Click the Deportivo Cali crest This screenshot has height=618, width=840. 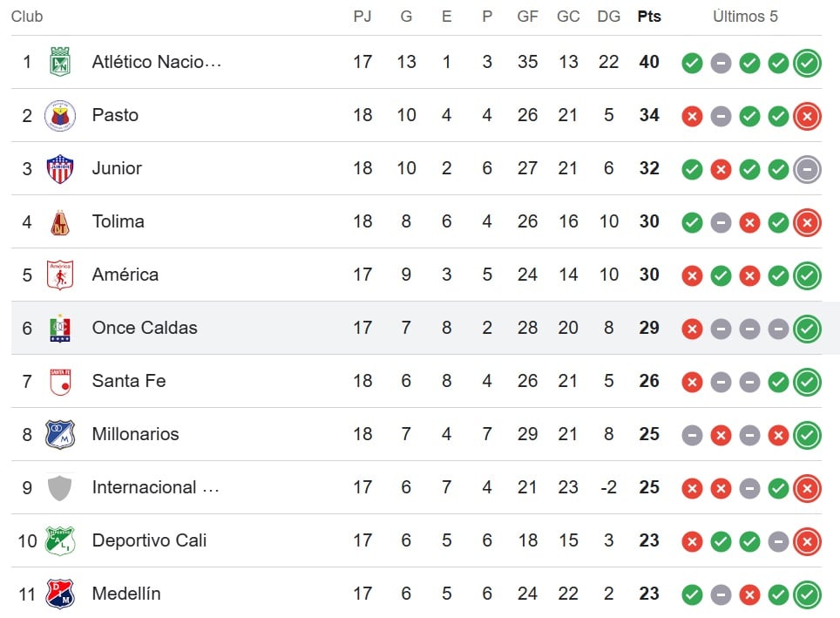[x=59, y=540]
